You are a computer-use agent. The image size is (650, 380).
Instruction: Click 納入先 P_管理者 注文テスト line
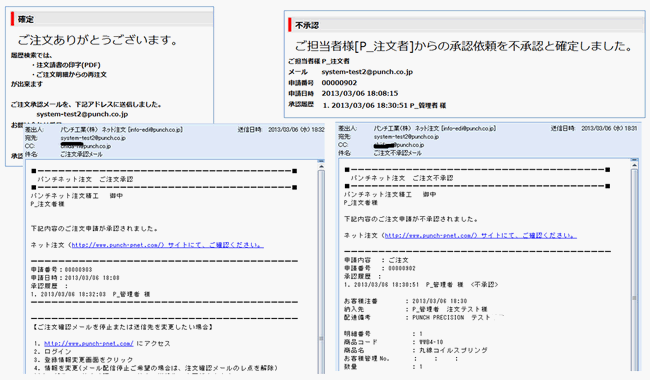tap(416, 309)
